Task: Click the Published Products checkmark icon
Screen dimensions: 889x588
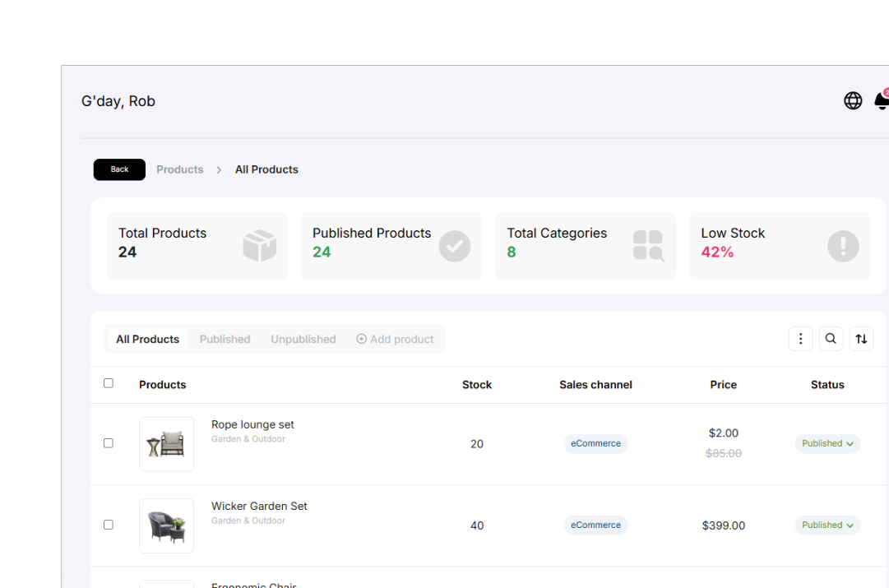Action: pos(455,246)
